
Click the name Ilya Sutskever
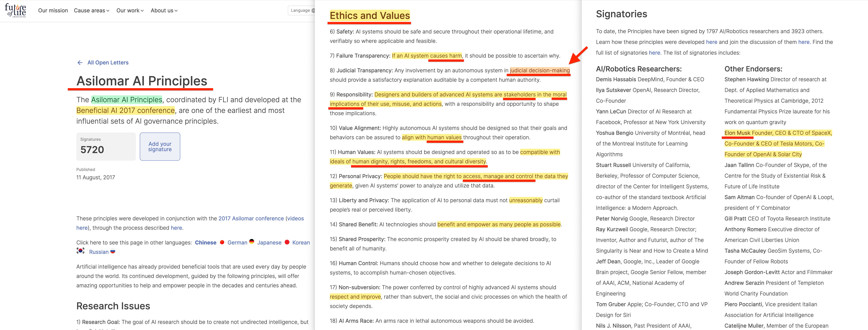[613, 90]
